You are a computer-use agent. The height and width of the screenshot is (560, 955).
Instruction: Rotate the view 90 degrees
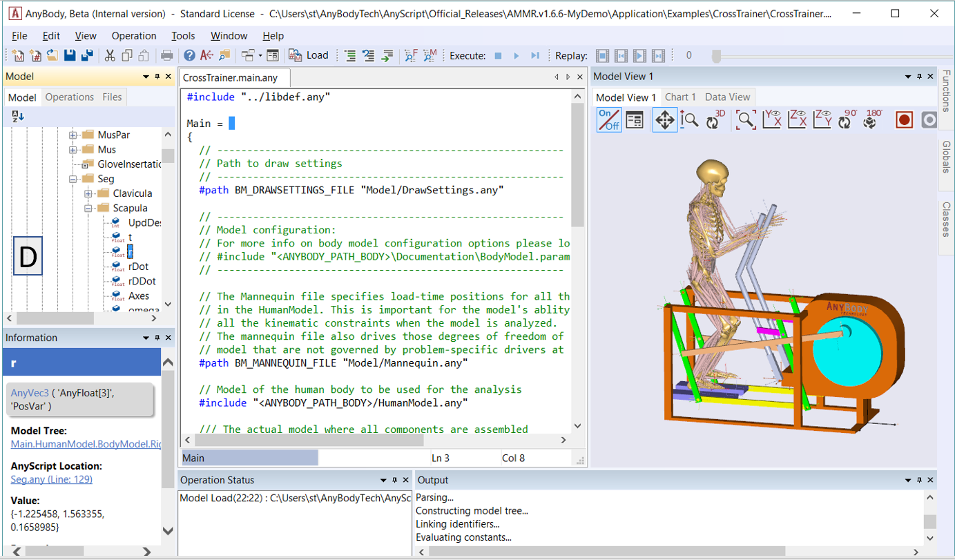click(x=847, y=120)
